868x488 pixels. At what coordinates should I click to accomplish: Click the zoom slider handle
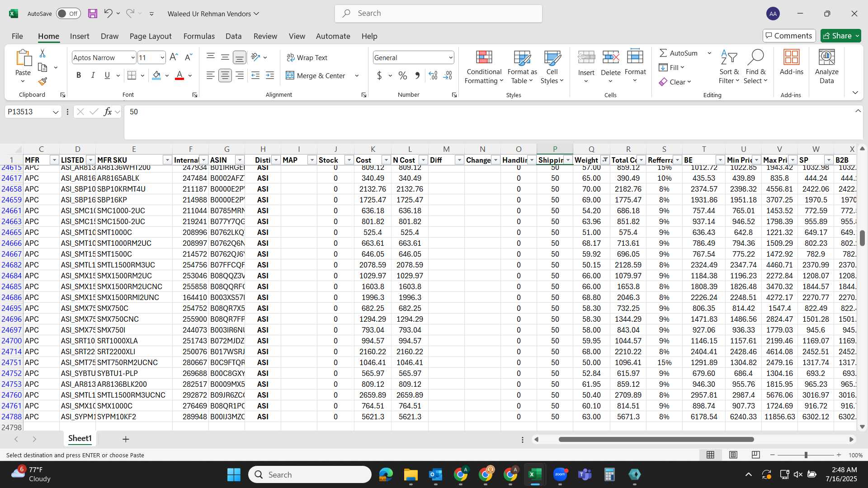(x=806, y=455)
